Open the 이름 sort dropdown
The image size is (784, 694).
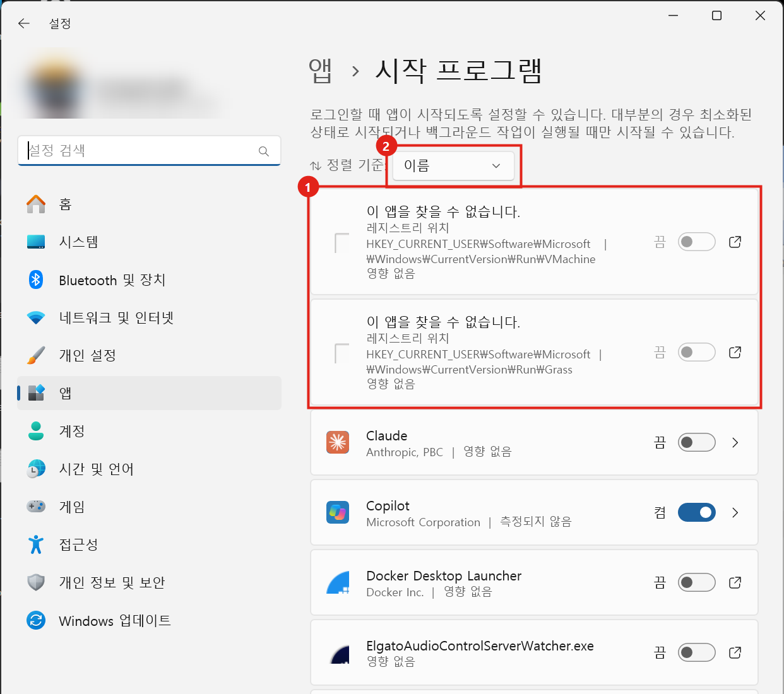453,166
